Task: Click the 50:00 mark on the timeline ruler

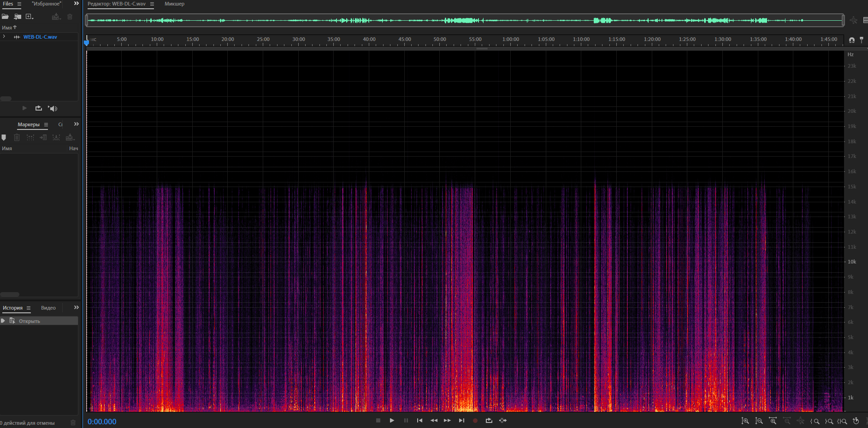Action: point(440,40)
